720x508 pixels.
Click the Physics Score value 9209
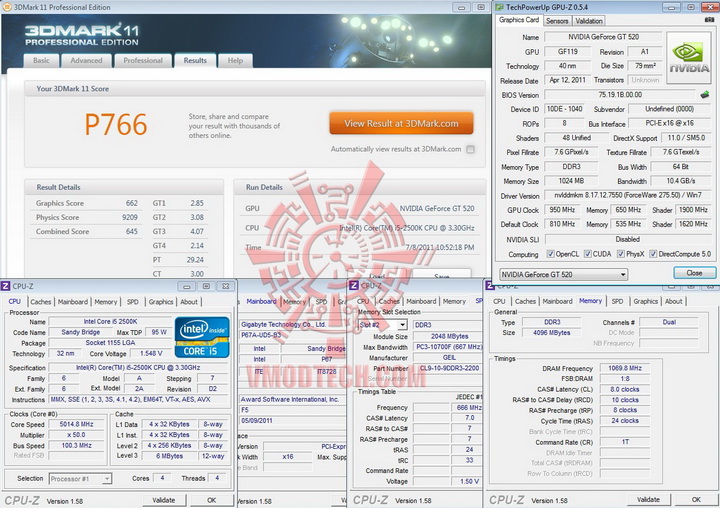(x=129, y=217)
